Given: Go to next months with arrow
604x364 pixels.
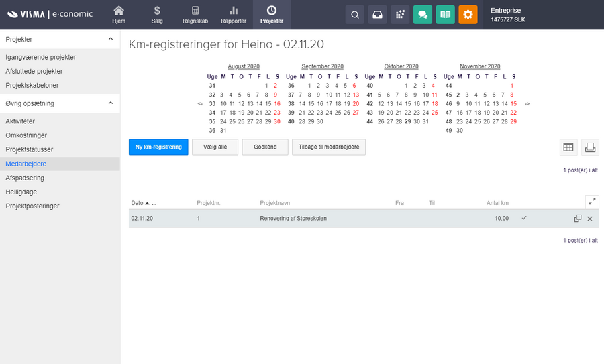Looking at the screenshot, I should coord(527,104).
